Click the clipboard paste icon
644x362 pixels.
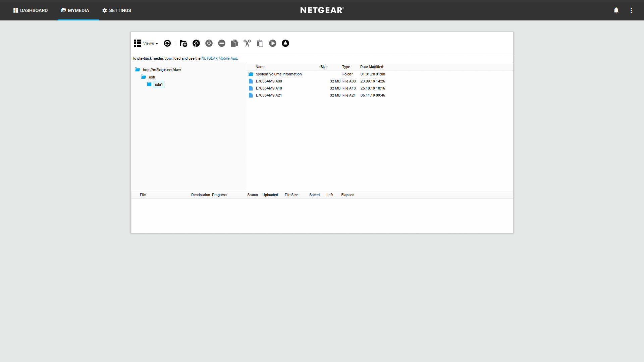click(260, 43)
